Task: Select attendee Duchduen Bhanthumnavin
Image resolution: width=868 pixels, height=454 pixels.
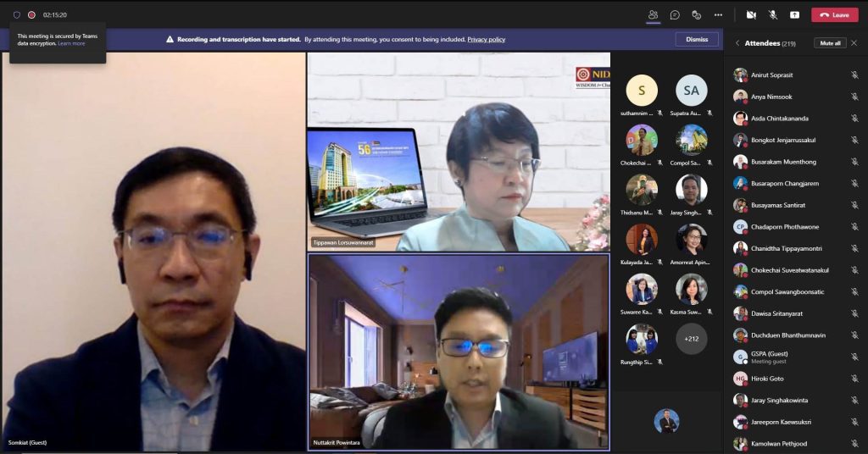Action: coord(796,335)
